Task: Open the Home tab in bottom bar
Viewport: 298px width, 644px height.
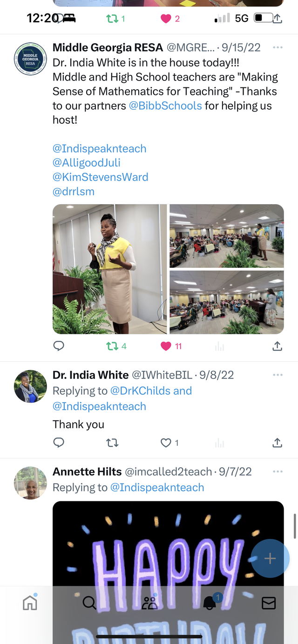Action: click(30, 603)
